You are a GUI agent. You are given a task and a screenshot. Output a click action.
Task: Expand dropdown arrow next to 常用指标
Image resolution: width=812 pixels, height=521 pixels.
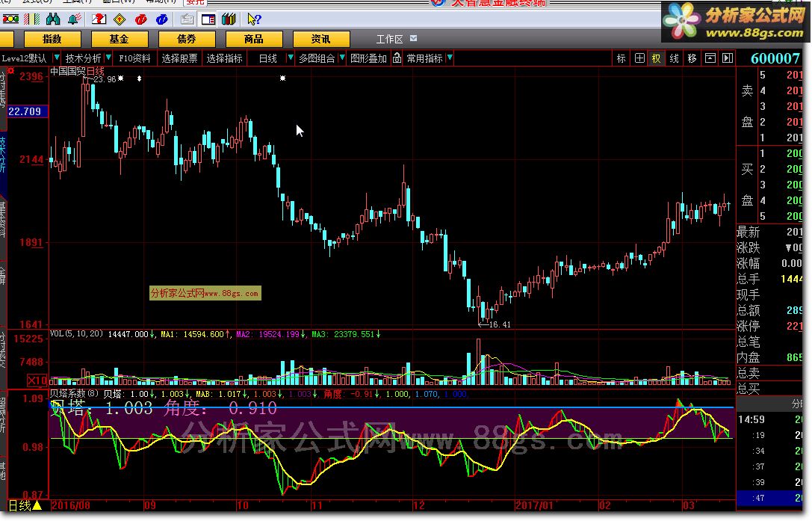[x=450, y=58]
